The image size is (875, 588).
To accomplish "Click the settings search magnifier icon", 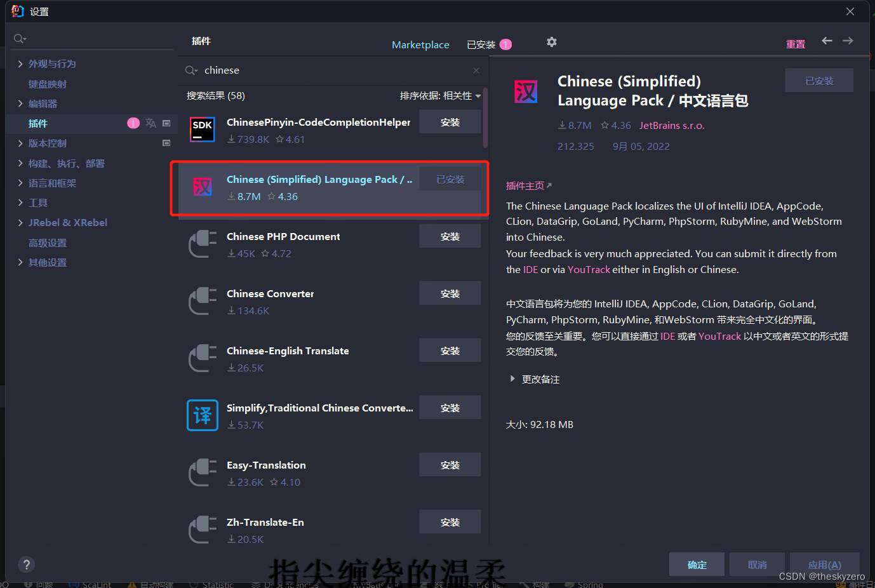I will point(20,39).
